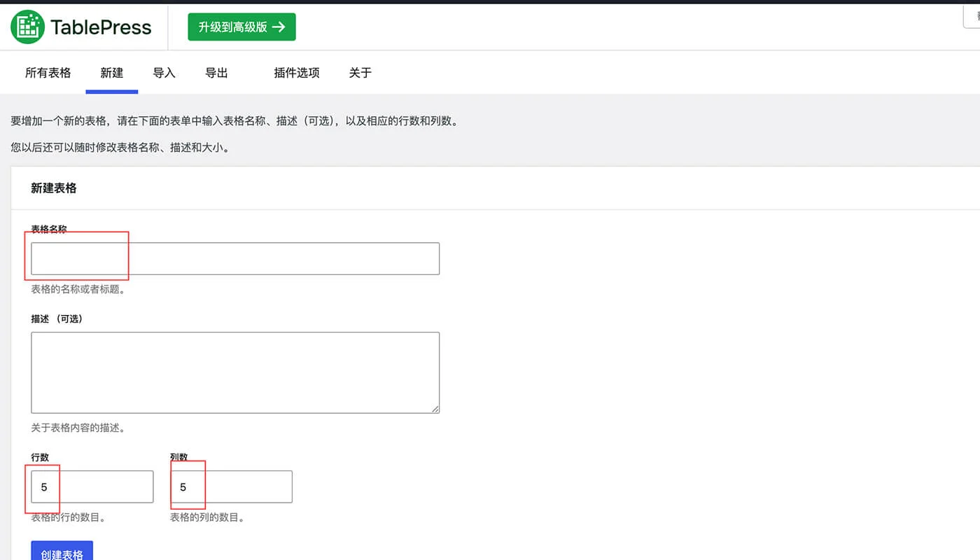
Task: Open the 导出 tab
Action: (x=216, y=72)
